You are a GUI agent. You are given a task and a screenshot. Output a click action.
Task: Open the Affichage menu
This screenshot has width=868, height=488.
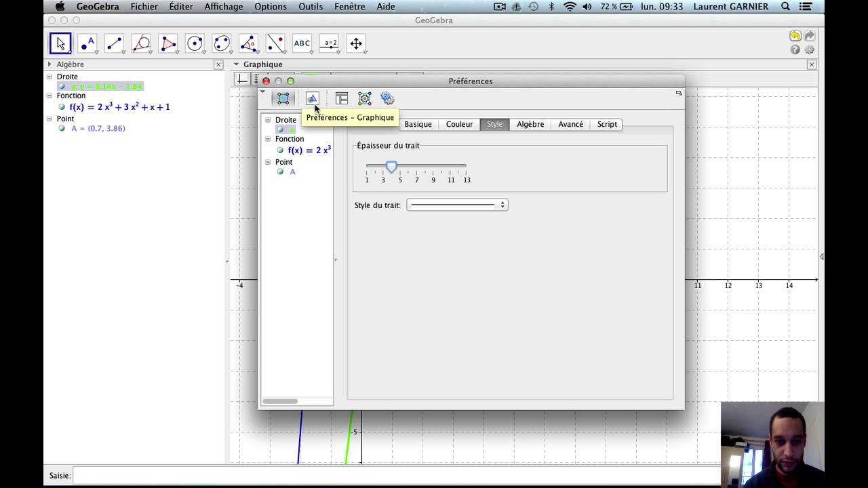point(224,7)
